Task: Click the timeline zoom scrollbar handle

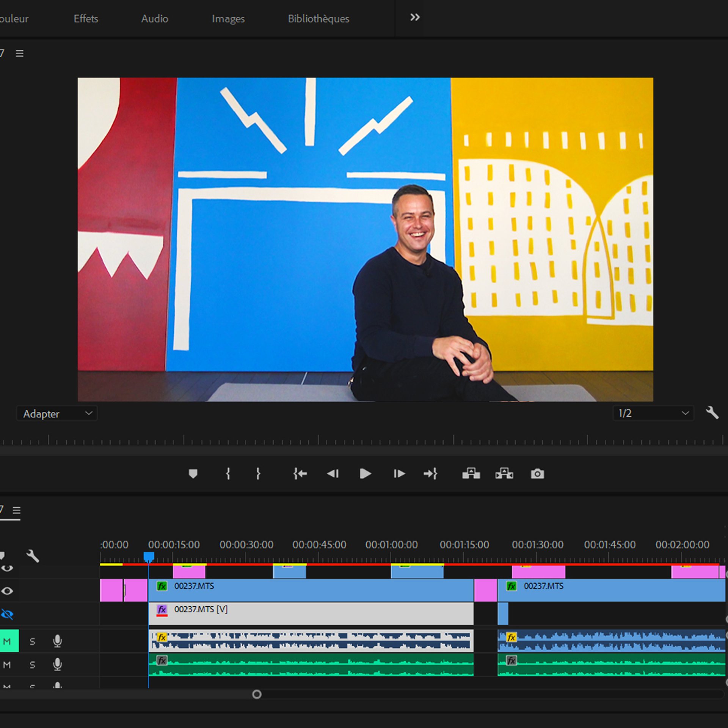Action: 257,694
